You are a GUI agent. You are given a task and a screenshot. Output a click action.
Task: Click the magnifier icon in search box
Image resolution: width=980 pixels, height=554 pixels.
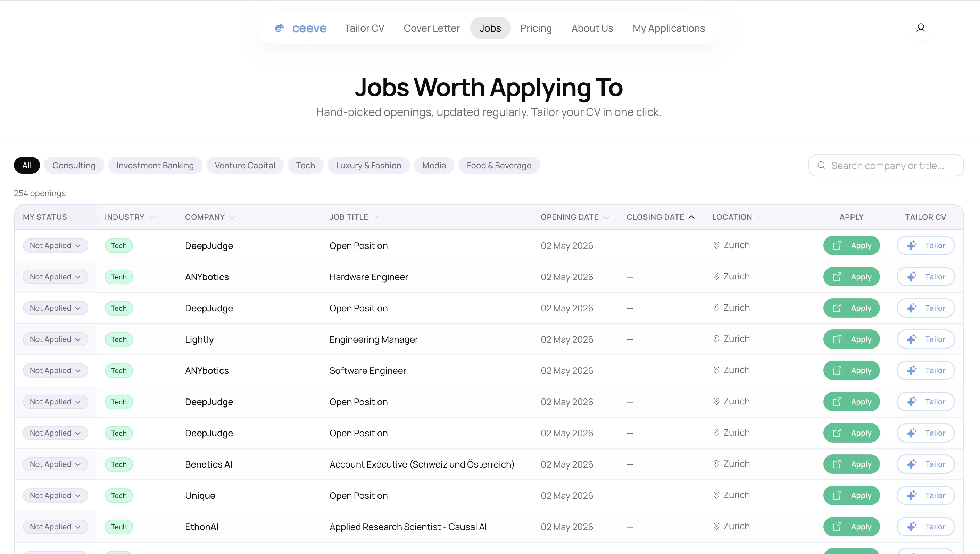tap(822, 165)
